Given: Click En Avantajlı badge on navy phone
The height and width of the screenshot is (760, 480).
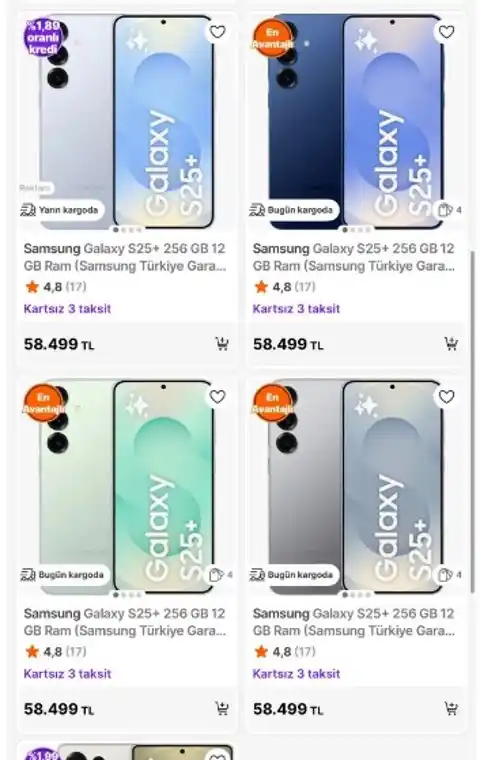Looking at the screenshot, I should pyautogui.click(x=272, y=38).
